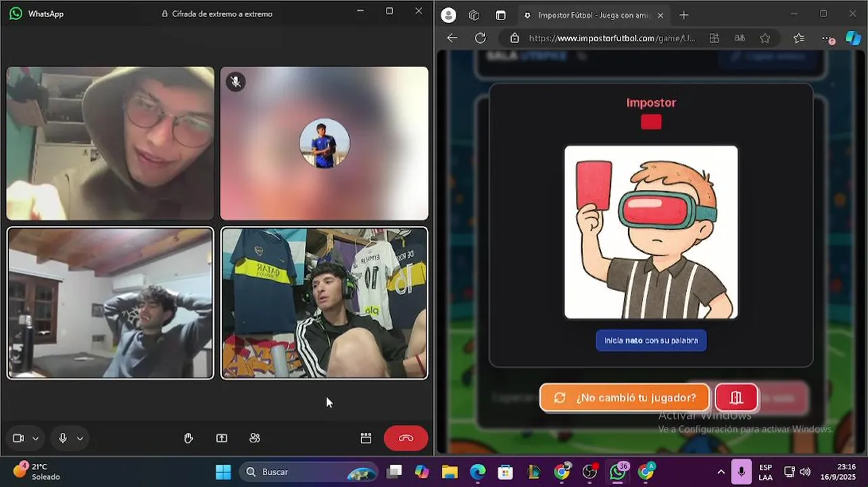Open the volume control in system tray

pyautogui.click(x=805, y=472)
